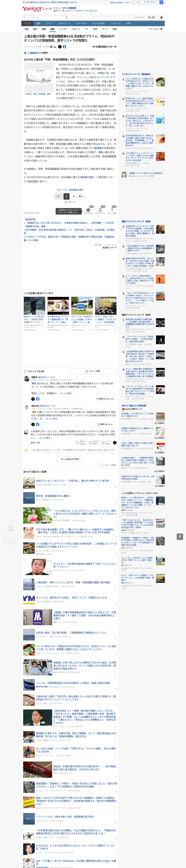Screen dimensions: 186x868
Task: React with わかりやすい light bulb icon
Action: point(100,210)
